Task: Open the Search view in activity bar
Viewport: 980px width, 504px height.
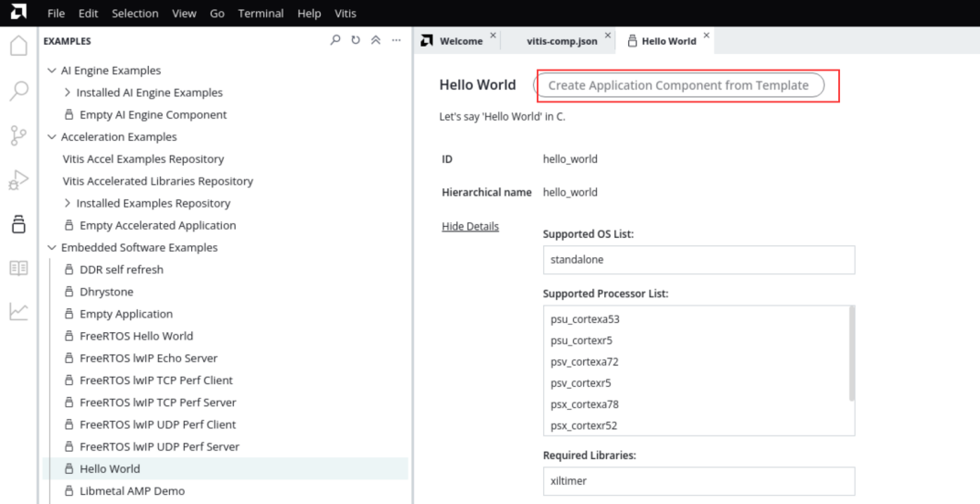Action: [19, 91]
